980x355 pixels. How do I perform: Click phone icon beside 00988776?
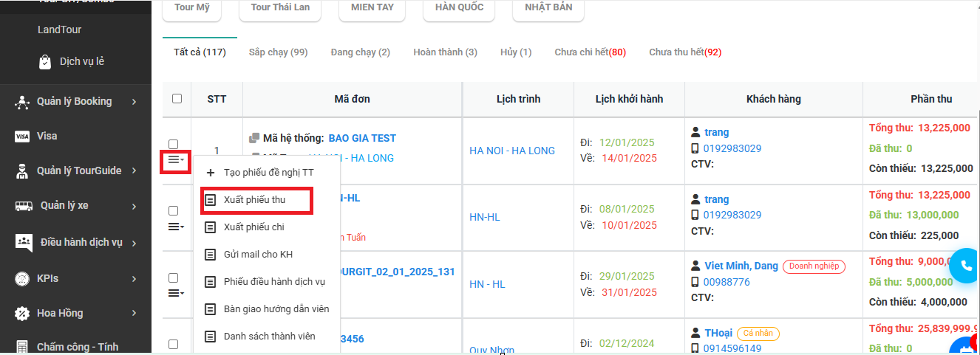[695, 282]
